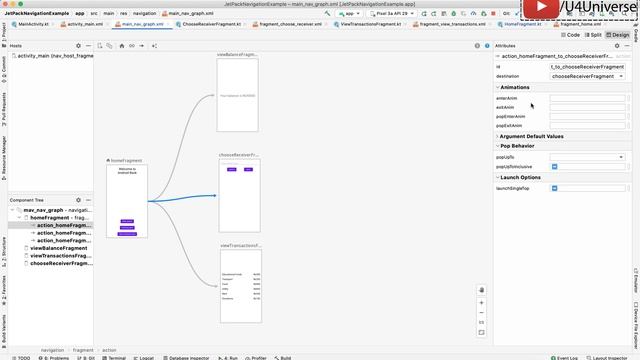Hide the Attributes panel
Image resolution: width=640 pixels, height=360 pixels.
pyautogui.click(x=627, y=46)
